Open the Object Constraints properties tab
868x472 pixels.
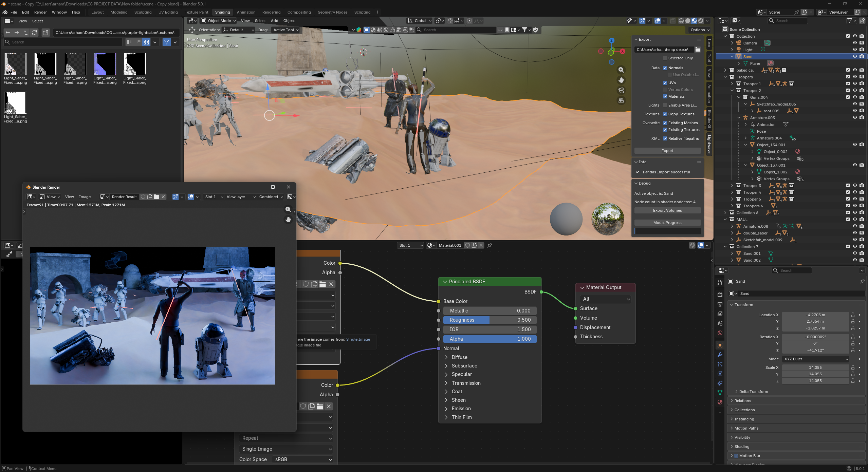click(720, 383)
